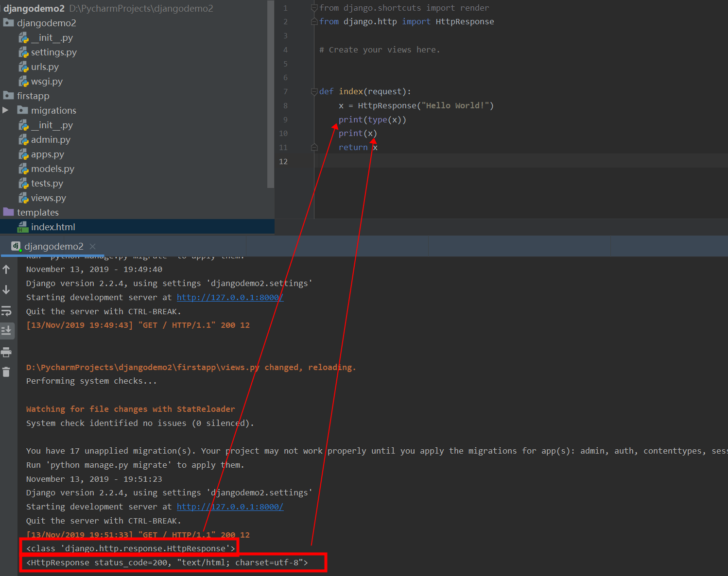Select the djangodemo2 project root entry
The height and width of the screenshot is (576, 728).
[x=34, y=8]
